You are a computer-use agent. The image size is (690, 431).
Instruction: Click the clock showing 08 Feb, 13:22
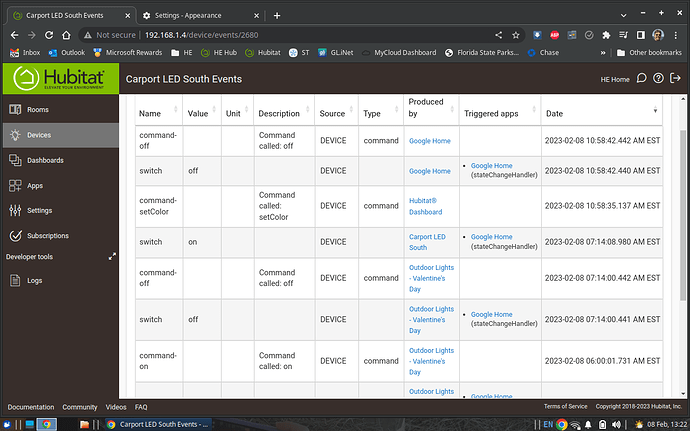(667, 424)
